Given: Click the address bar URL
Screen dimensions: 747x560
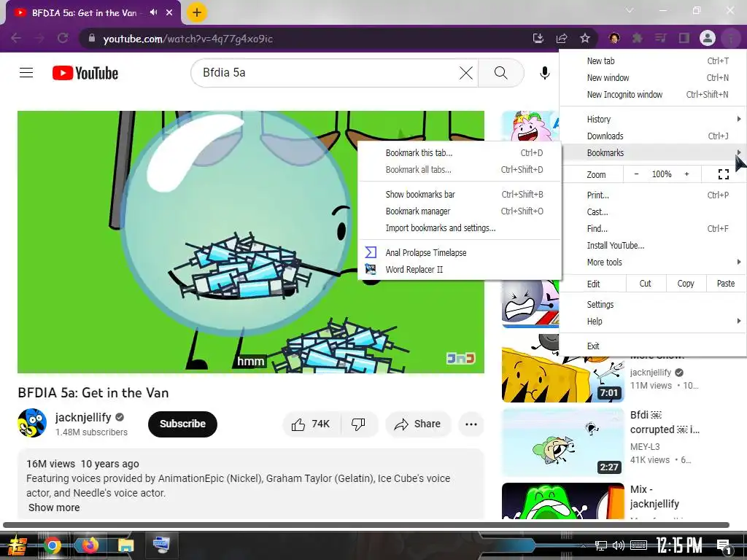Looking at the screenshot, I should tap(187, 39).
